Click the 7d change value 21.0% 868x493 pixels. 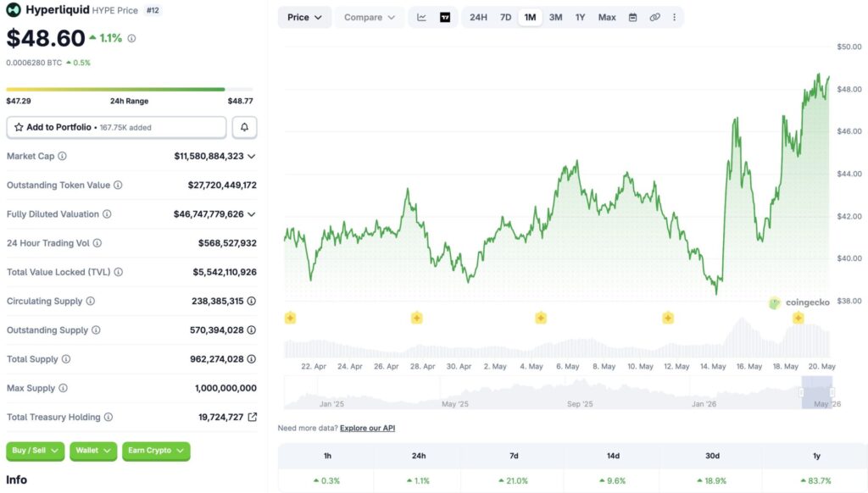(513, 481)
